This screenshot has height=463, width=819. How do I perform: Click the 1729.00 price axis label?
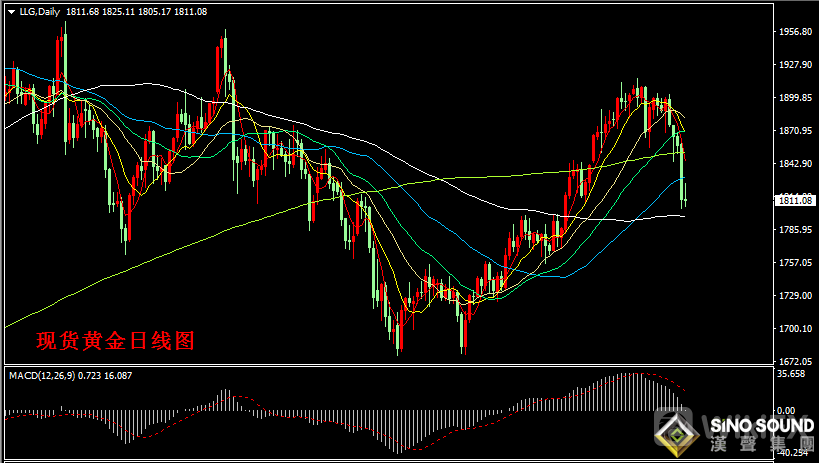795,296
